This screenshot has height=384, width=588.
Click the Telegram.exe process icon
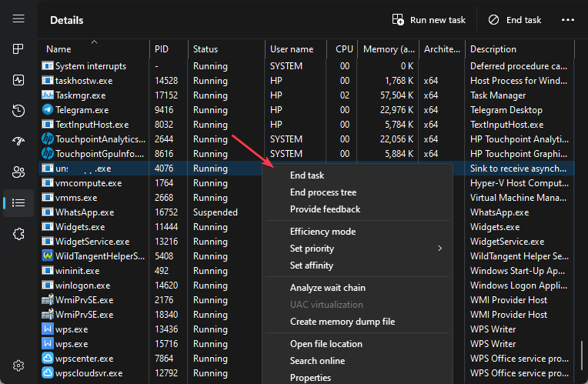coord(48,109)
